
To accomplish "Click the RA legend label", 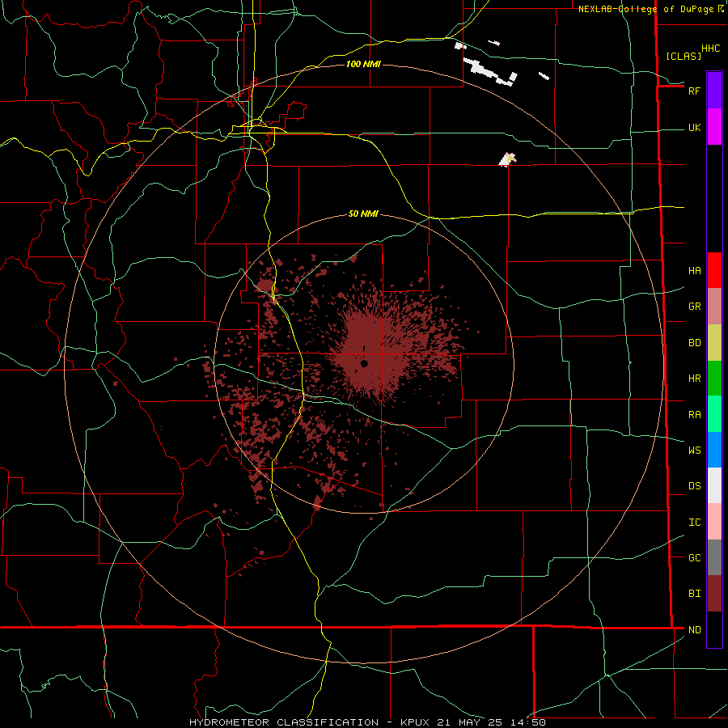I will point(694,415).
